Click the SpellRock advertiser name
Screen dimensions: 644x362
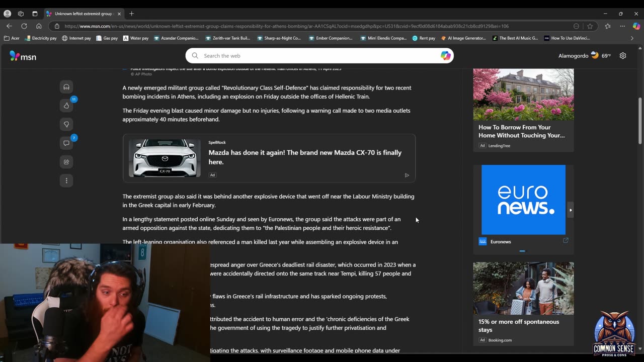pos(217,142)
